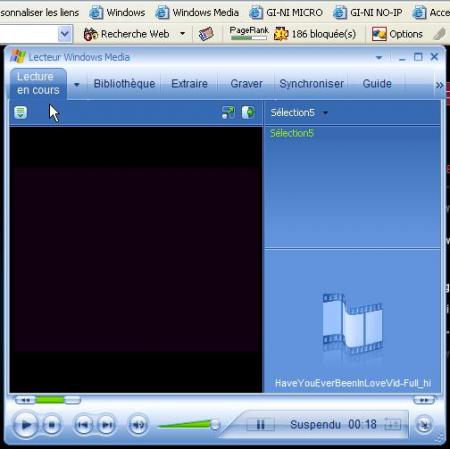Click the resize grip at window corner
450x449 pixels.
440,439
